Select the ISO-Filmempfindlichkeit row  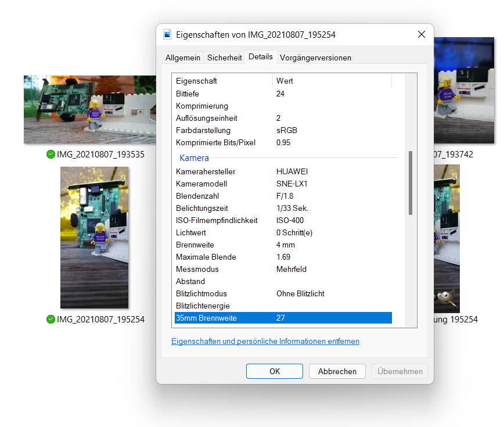pos(283,220)
